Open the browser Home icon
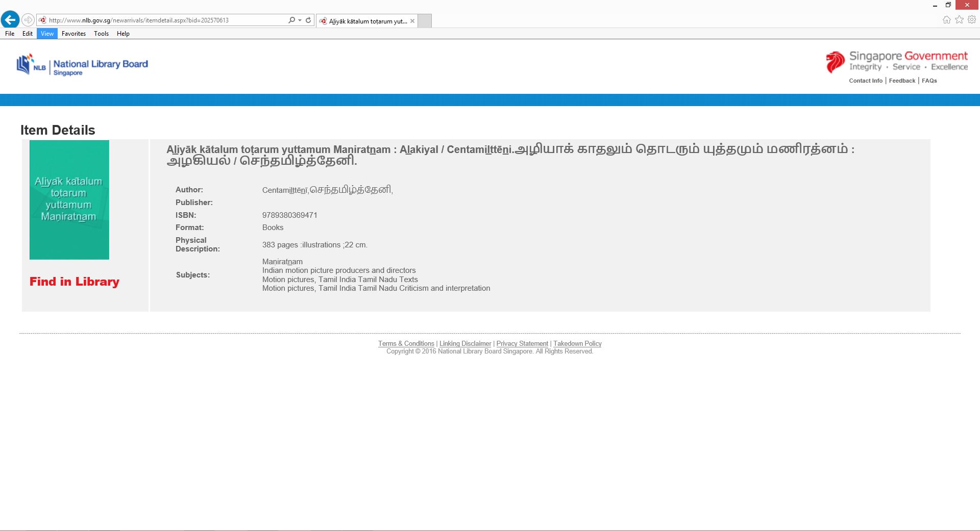The width and height of the screenshot is (980, 531). coord(946,20)
